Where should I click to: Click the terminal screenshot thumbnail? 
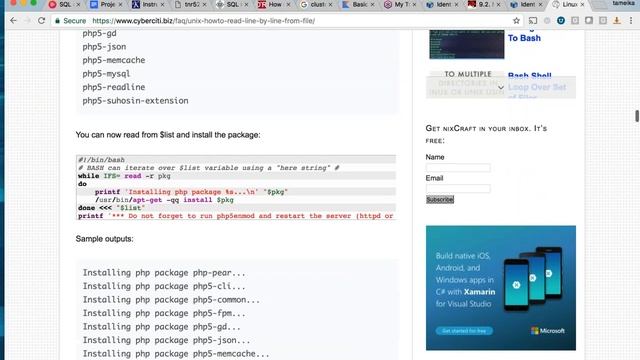tap(467, 44)
